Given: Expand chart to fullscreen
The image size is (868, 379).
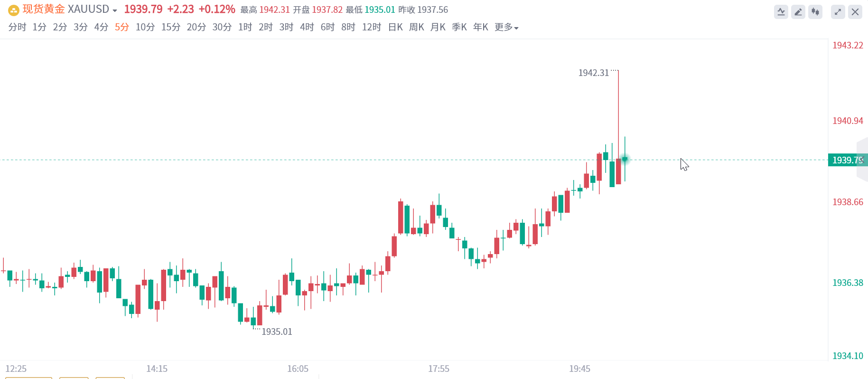Looking at the screenshot, I should click(x=838, y=12).
